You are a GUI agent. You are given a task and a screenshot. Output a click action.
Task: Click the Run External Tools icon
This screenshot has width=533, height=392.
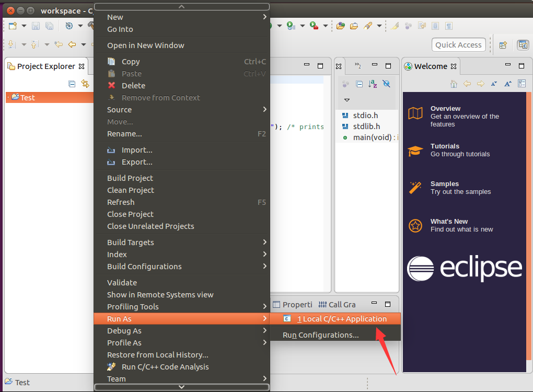[314, 26]
